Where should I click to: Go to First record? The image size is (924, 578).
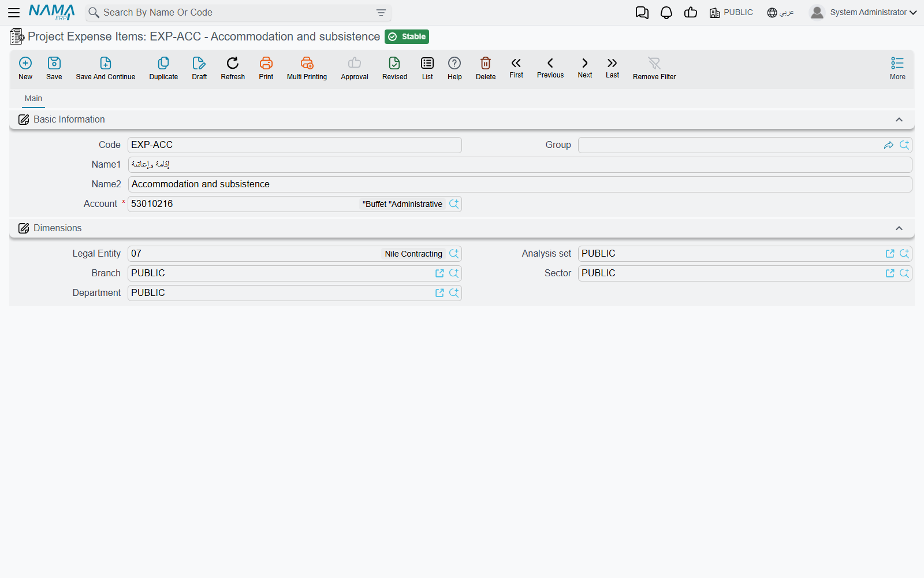pos(516,68)
